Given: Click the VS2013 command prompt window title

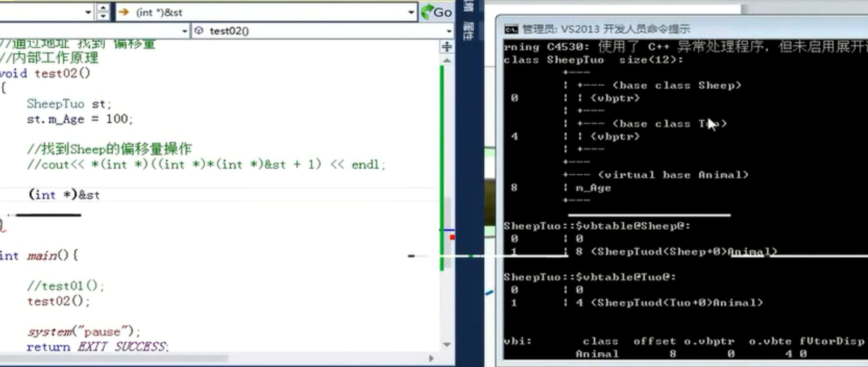Looking at the screenshot, I should pos(606,29).
